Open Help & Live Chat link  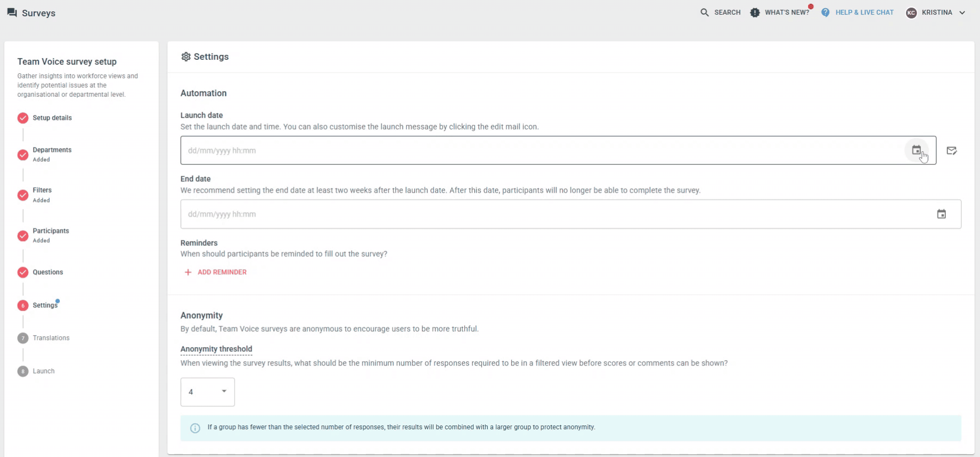[x=865, y=13]
